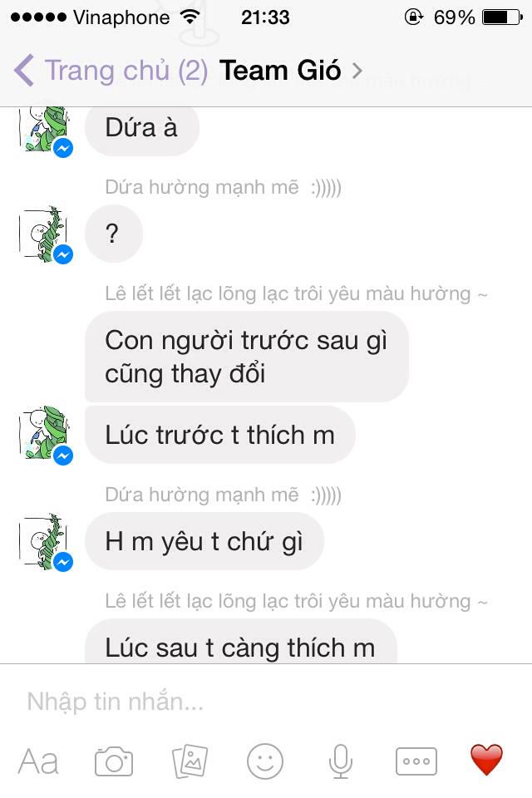Send the red heart reaction
532x798 pixels.
coord(486,759)
